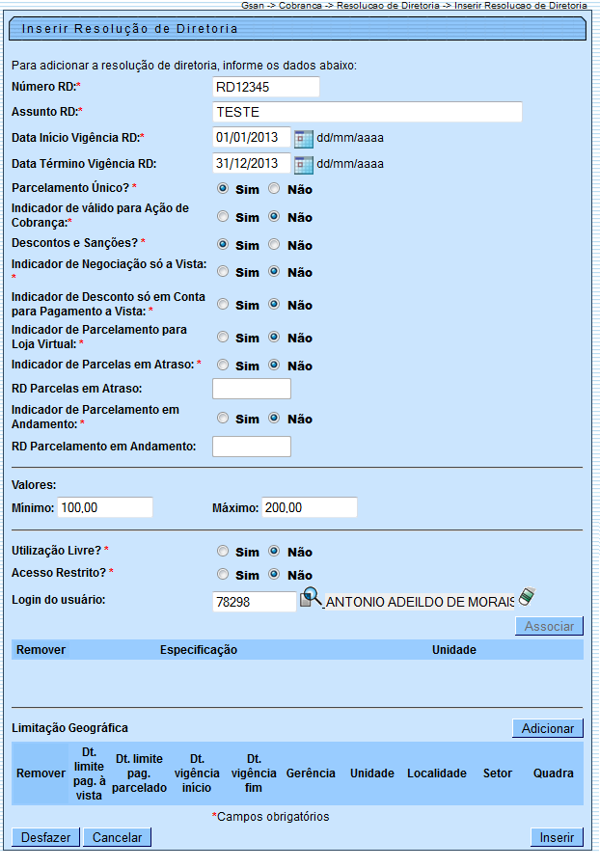The image size is (600, 868).
Task: Choose Sim for Indicador de Parcelamento para Loja Virtual
Action: (223, 338)
